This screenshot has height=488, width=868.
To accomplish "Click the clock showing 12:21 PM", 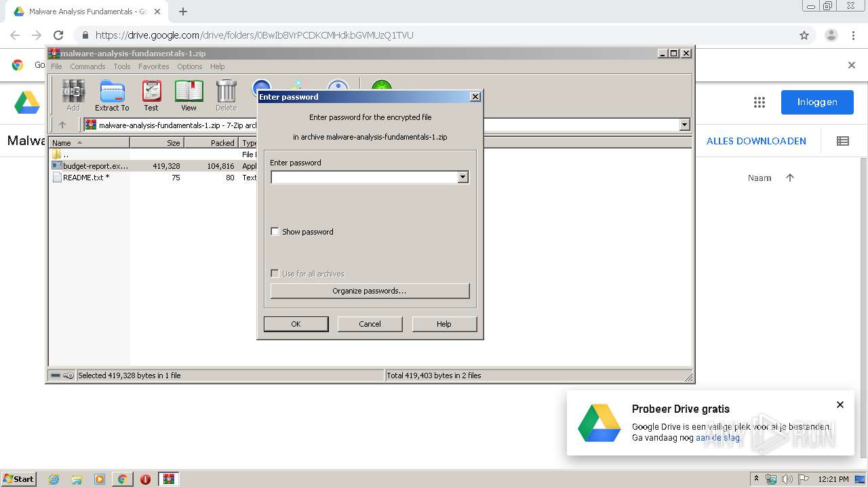I will point(833,479).
